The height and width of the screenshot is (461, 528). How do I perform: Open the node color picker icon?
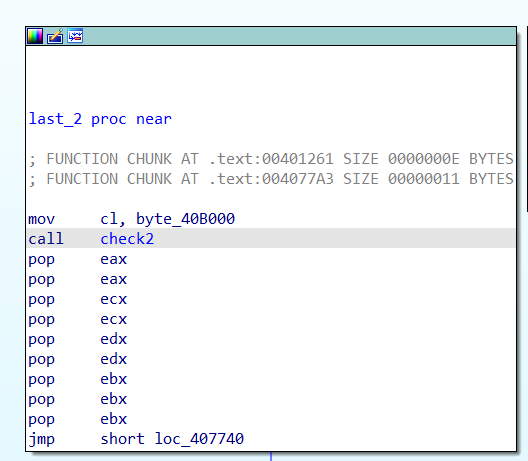35,36
